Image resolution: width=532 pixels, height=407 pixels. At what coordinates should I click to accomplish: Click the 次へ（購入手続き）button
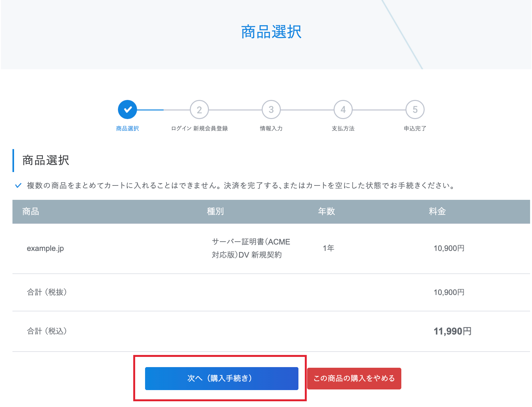coord(221,378)
